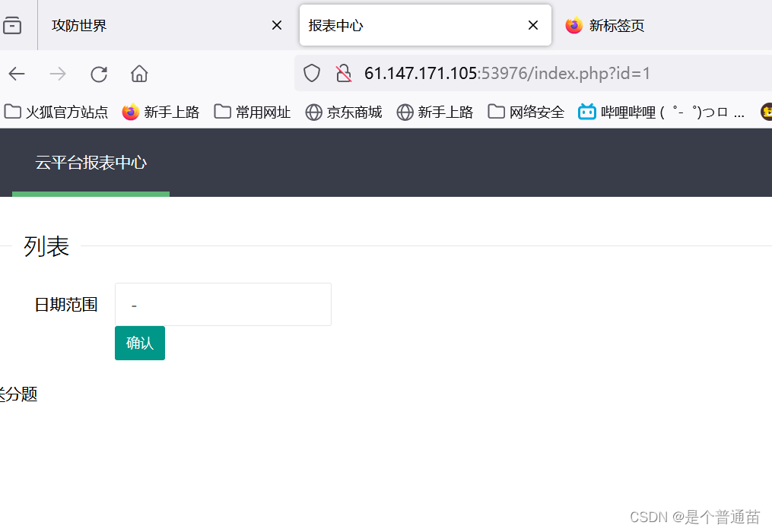Click the insecure connection padlock icon

coord(343,73)
